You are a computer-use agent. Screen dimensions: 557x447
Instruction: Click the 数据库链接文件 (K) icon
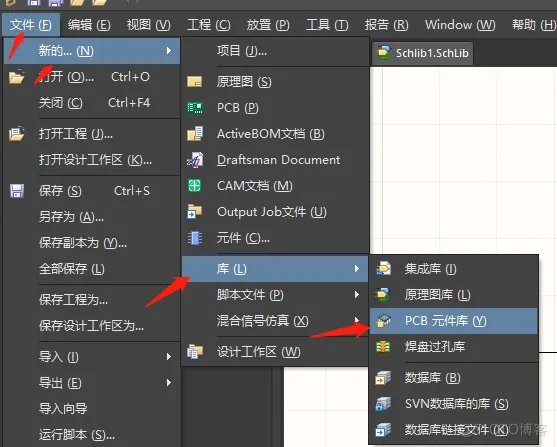[383, 430]
